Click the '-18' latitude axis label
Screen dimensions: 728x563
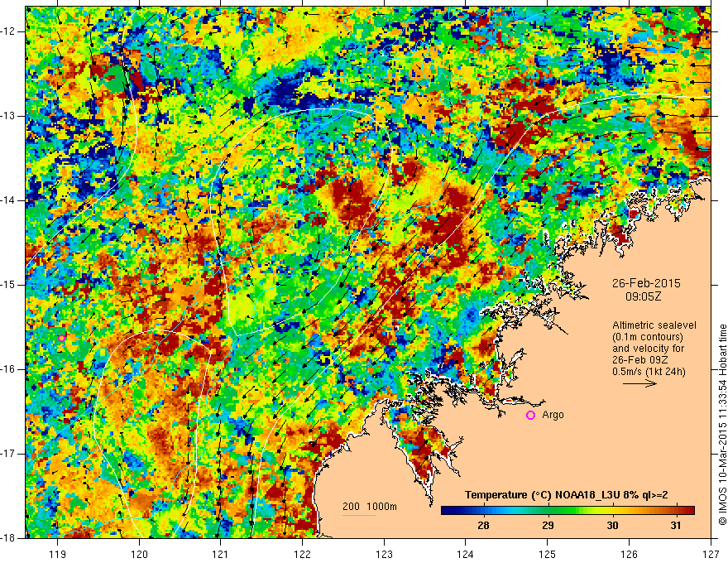click(x=9, y=538)
